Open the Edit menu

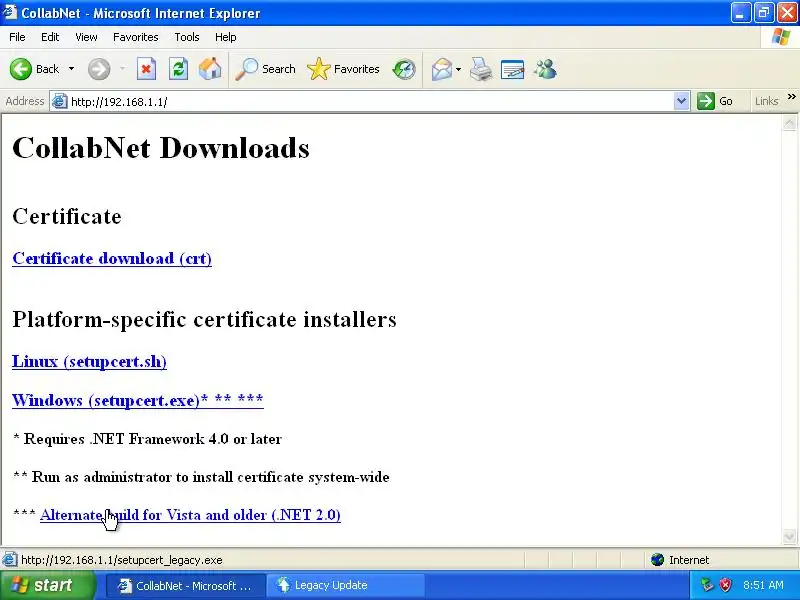coord(50,37)
